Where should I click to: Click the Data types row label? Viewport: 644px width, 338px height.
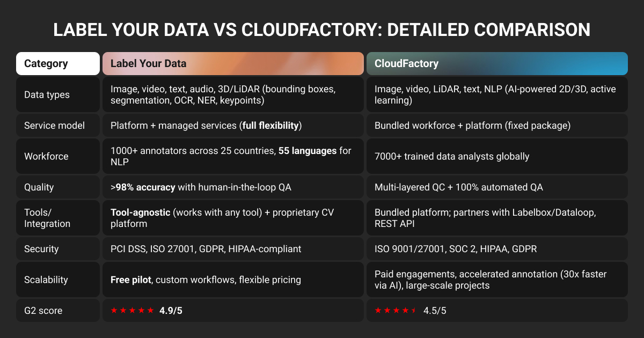[47, 95]
